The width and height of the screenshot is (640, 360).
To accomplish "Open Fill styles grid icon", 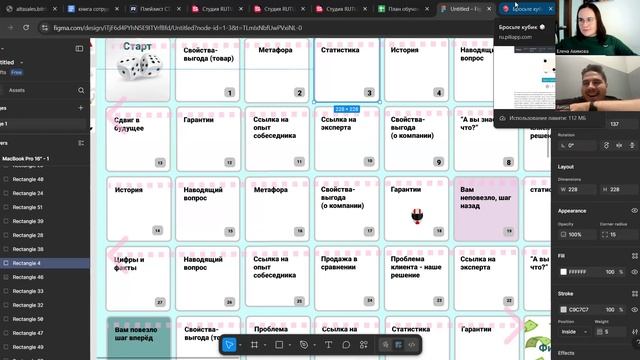I will click(635, 256).
